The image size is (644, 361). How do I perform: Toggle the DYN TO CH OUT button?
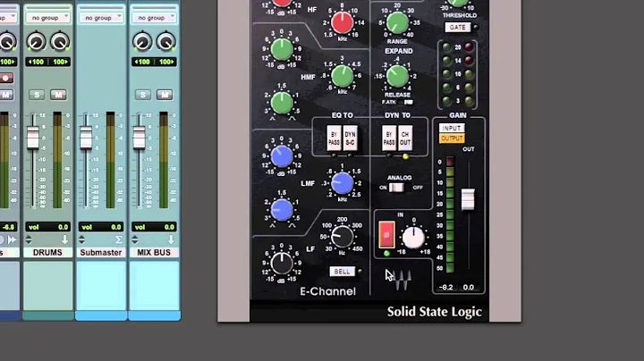[x=405, y=139]
